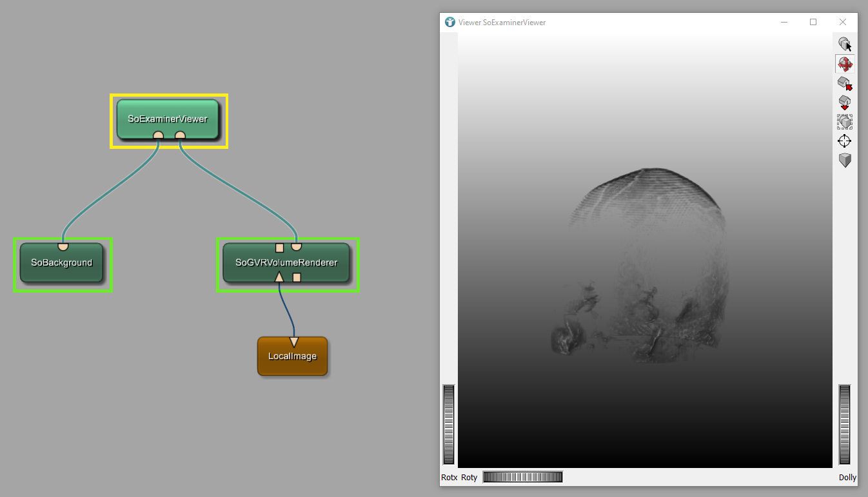Screen dimensions: 868x497
Task: Toggle the perspective camera cube icon
Action: pos(845,161)
